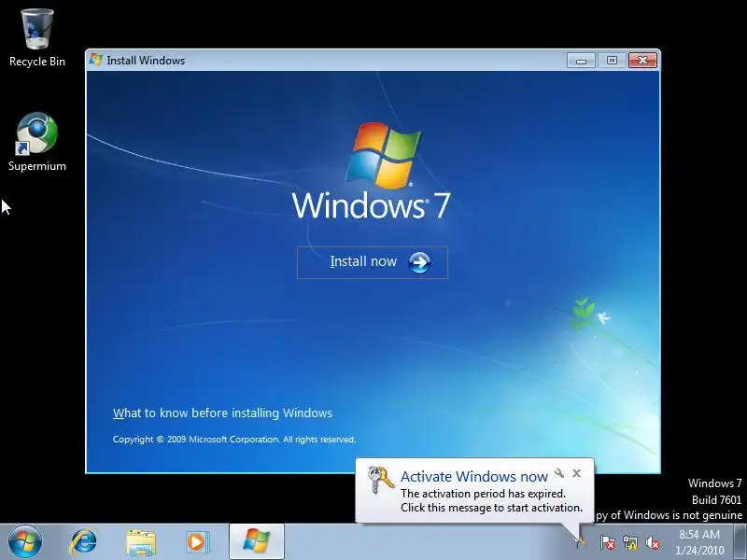Click the Action Center flag tray icon
Viewport: 747px width, 560px height.
point(607,542)
